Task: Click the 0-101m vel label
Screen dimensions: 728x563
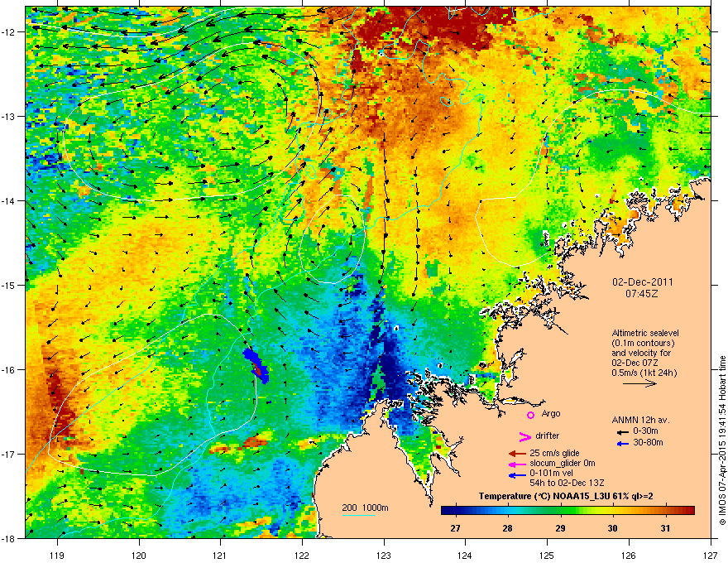Action: tap(553, 474)
